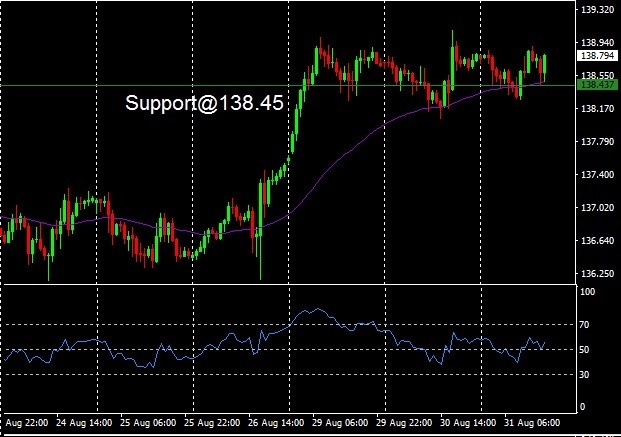Screen dimensions: 621x437
Task: Click the RSI 100 level label
Action: (587, 292)
